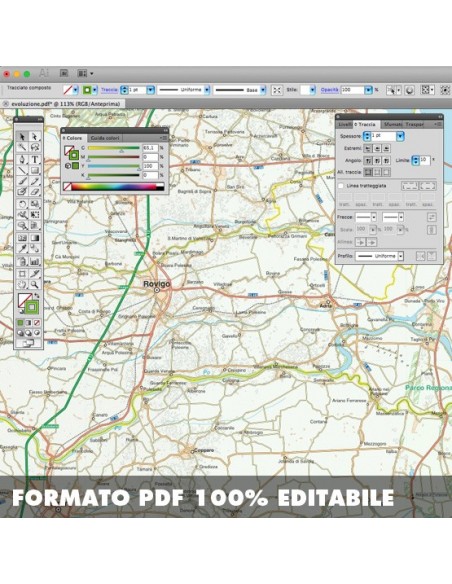The height and width of the screenshot is (584, 452).
Task: Switch to the Livelli tab
Action: click(x=345, y=124)
